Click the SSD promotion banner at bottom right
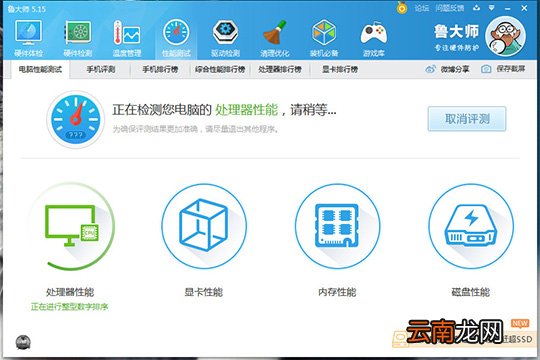The image size is (540, 360). click(x=465, y=338)
